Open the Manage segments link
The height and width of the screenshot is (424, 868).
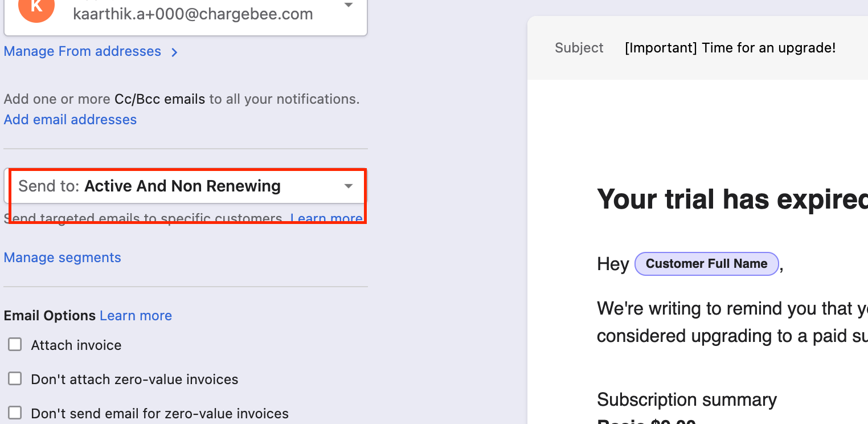[62, 258]
